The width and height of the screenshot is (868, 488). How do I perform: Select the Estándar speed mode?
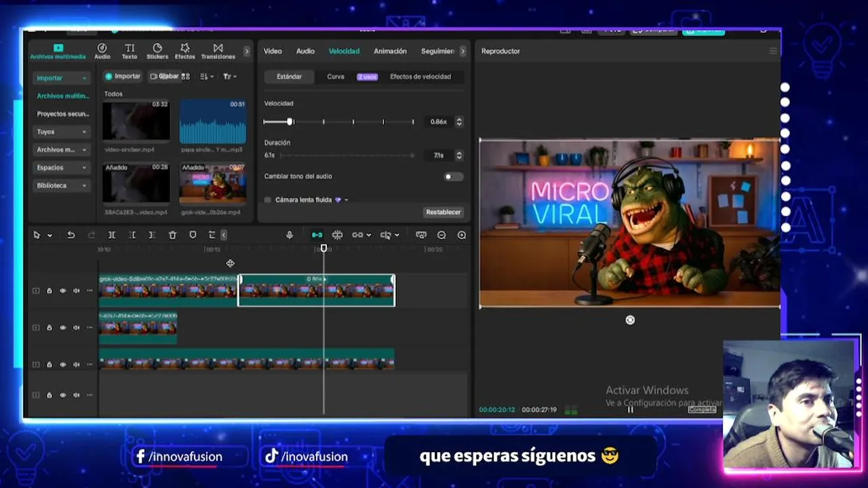coord(289,77)
